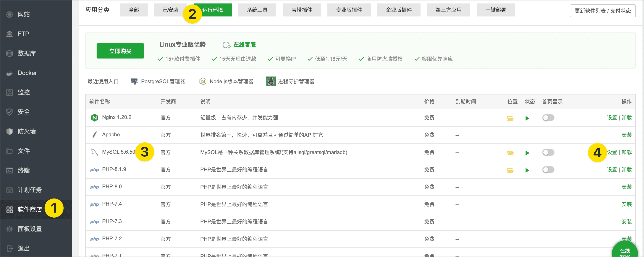Select the 专业版插件 category tab

click(349, 10)
